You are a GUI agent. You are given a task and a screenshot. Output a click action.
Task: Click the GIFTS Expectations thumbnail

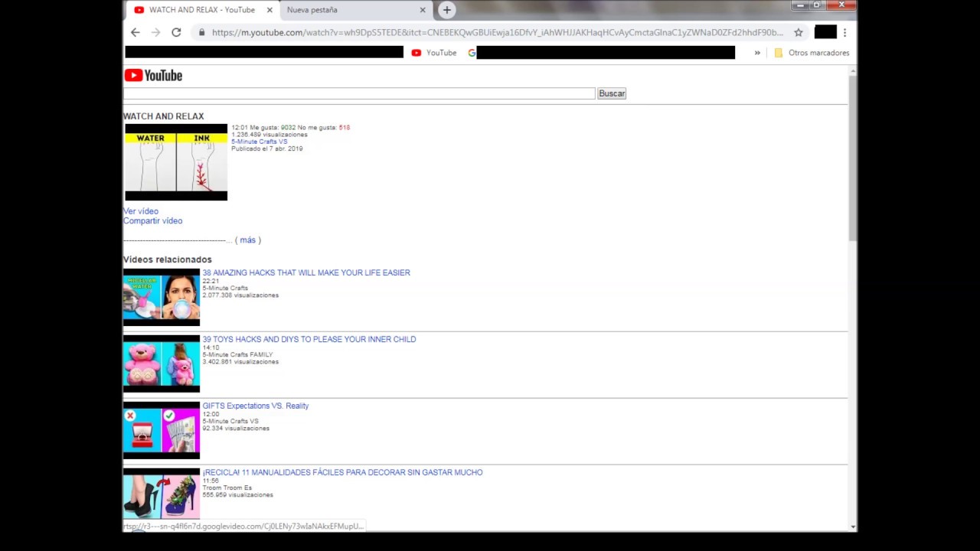pyautogui.click(x=162, y=430)
